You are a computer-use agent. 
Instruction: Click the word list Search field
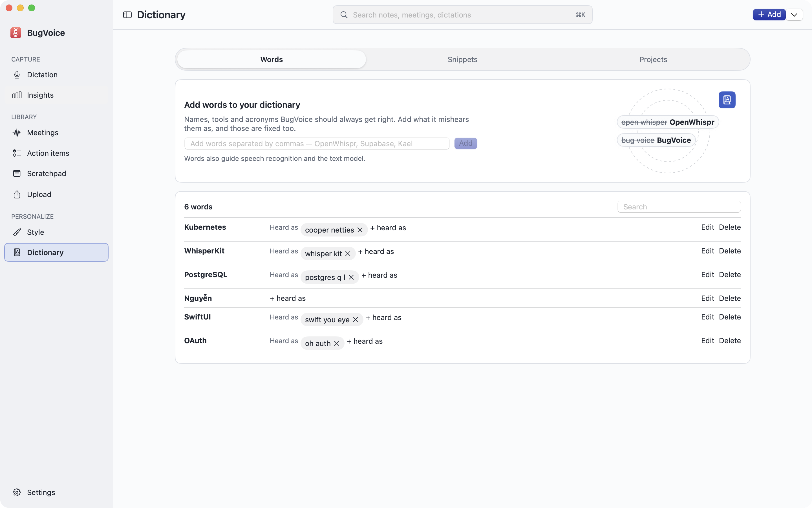coord(679,207)
